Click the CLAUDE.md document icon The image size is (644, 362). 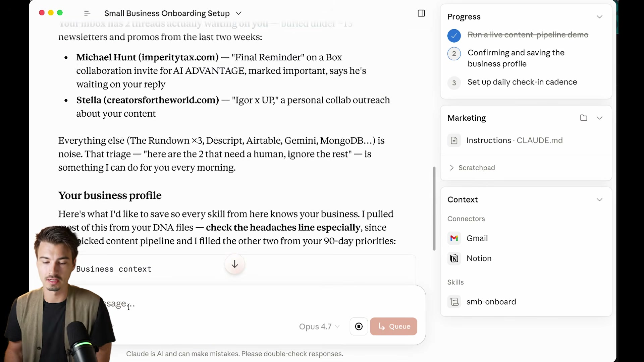(454, 140)
